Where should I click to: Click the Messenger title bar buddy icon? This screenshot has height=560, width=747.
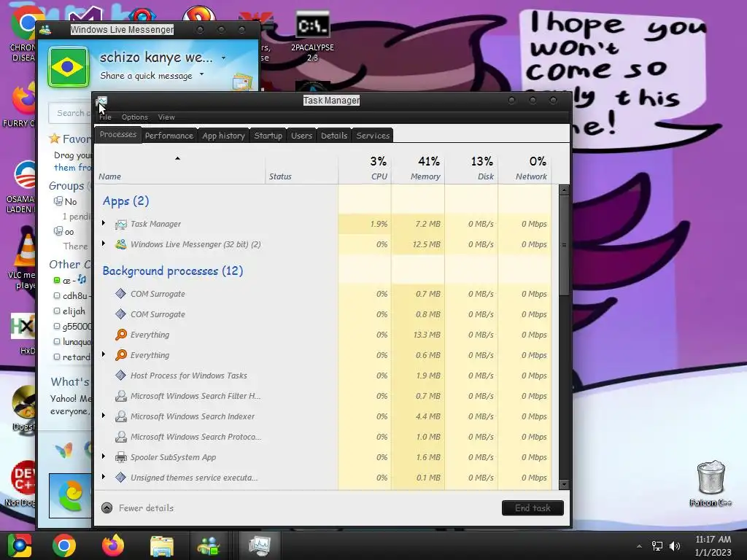(45, 29)
